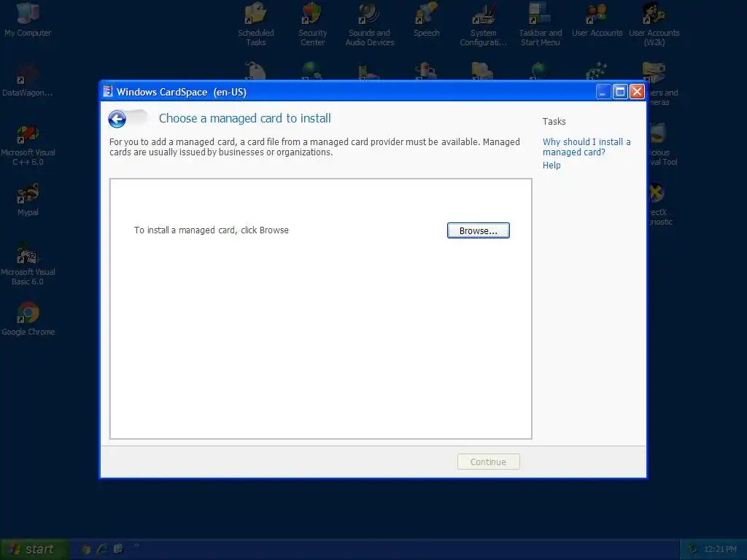Select the Microsoft Visual C++ 6.0 icon
Image resolution: width=747 pixels, height=560 pixels.
pos(28,145)
